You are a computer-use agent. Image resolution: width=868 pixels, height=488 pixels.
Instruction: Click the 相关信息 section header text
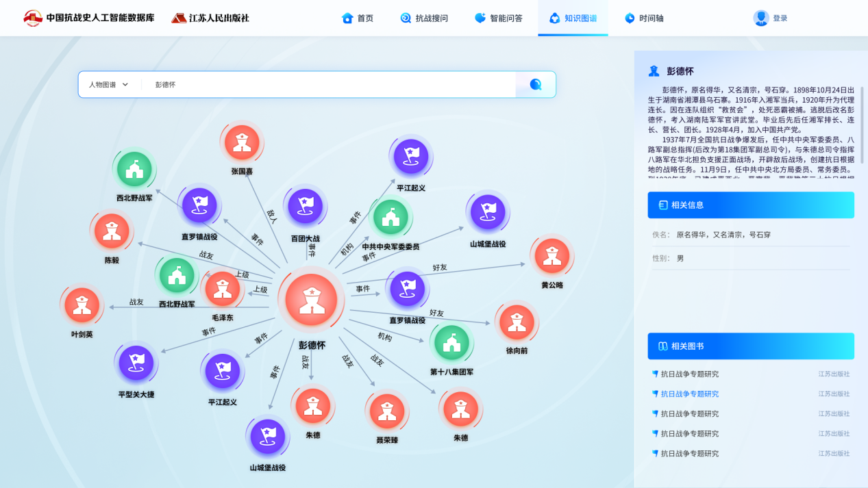(x=687, y=205)
